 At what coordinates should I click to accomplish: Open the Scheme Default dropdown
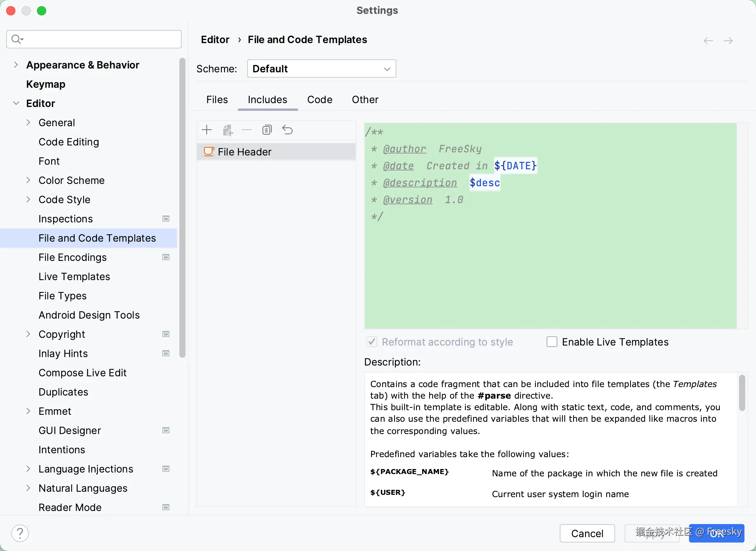point(321,69)
